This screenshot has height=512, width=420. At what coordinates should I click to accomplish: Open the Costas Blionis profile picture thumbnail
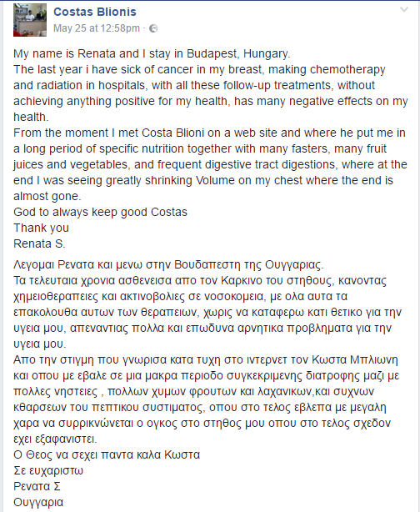[x=30, y=20]
